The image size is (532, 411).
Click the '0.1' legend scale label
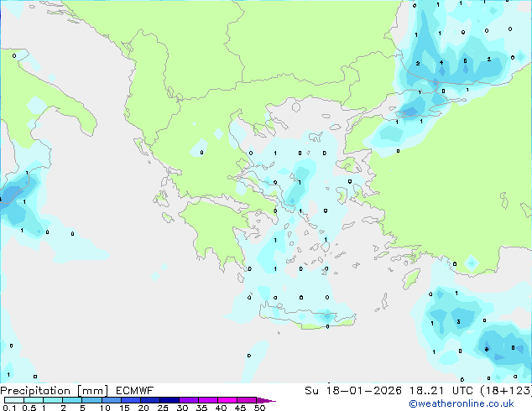(x=9, y=408)
